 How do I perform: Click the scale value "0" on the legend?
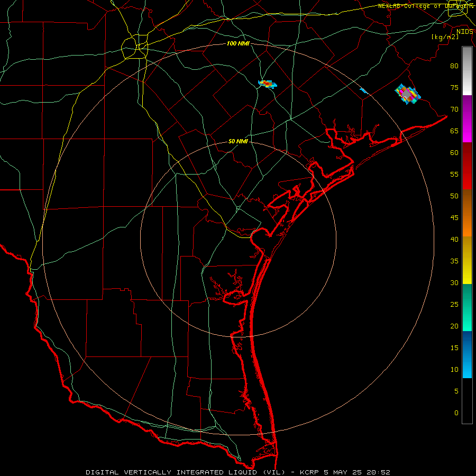click(x=456, y=413)
